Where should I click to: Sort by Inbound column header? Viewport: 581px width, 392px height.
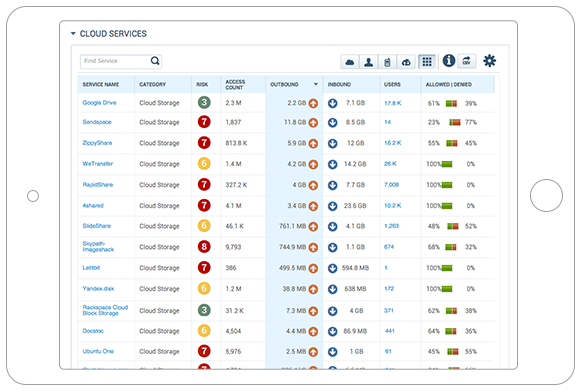pos(339,84)
